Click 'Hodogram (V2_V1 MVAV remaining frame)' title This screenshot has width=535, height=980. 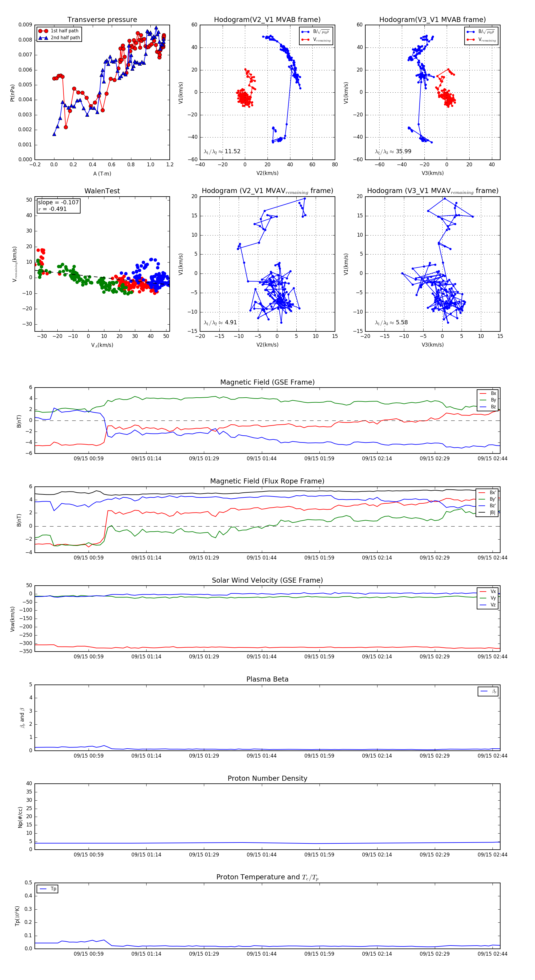point(267,191)
